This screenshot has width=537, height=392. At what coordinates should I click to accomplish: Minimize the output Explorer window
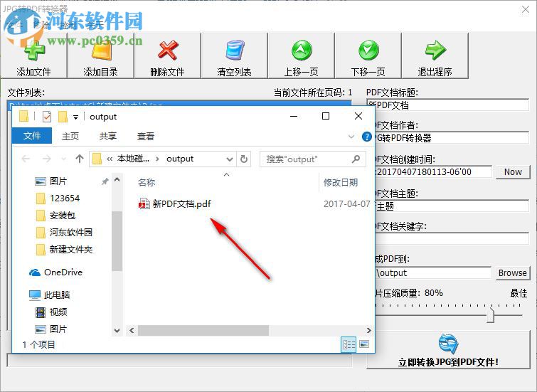294,116
